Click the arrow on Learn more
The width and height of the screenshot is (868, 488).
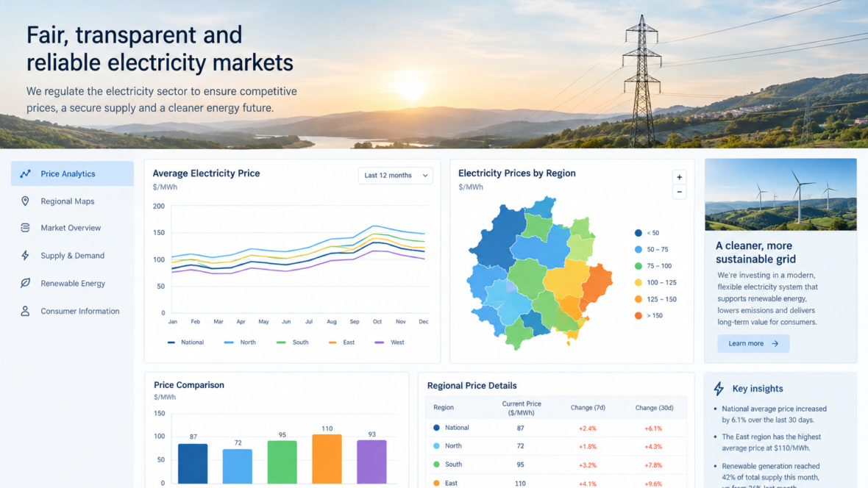[775, 344]
